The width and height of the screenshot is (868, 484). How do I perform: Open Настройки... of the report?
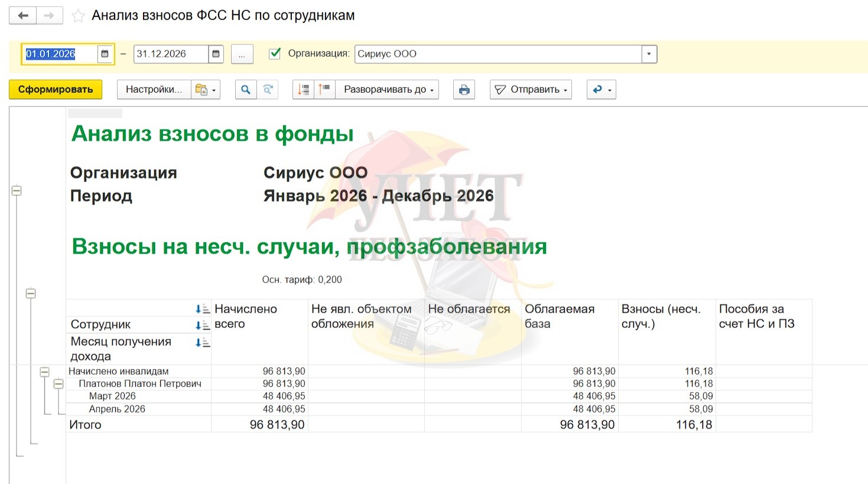click(154, 89)
